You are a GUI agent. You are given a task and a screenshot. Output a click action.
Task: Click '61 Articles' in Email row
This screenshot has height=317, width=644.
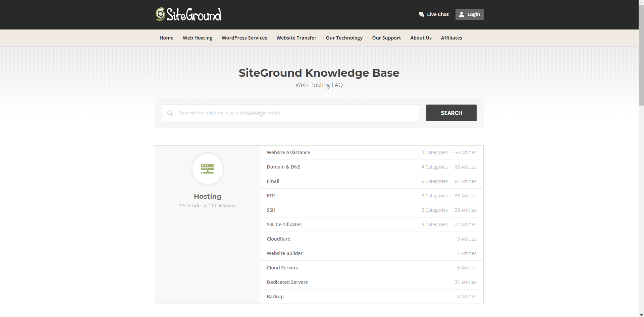466,181
